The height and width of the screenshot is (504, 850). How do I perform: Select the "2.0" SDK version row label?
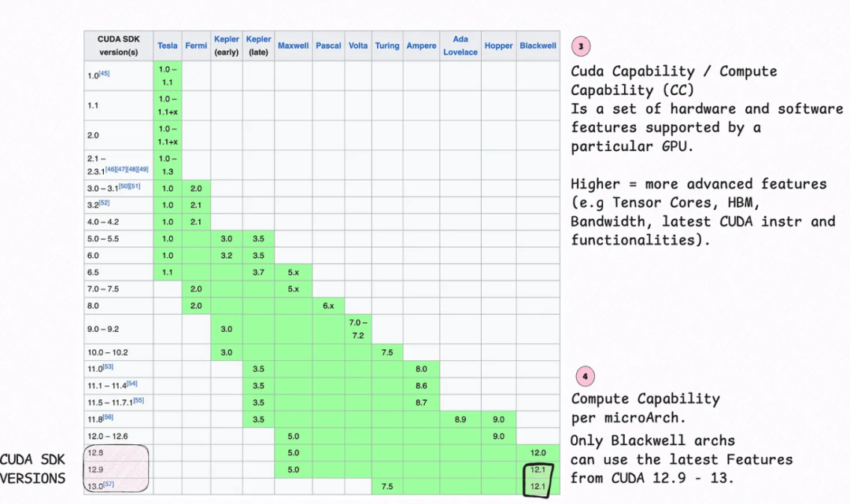pos(93,135)
